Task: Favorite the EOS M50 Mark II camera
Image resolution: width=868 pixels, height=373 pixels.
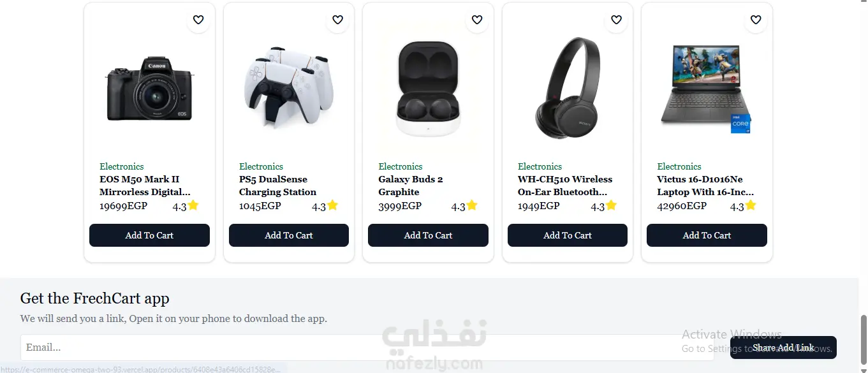Action: pos(198,20)
